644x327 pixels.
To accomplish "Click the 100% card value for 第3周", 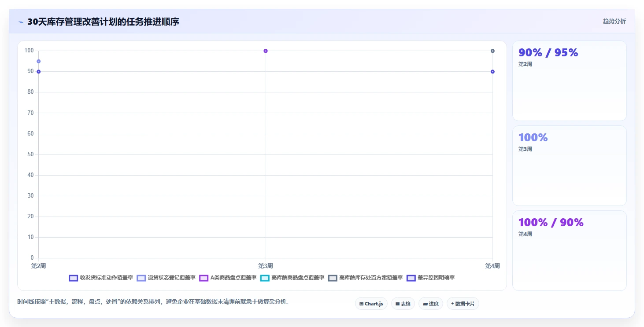I will tap(533, 137).
